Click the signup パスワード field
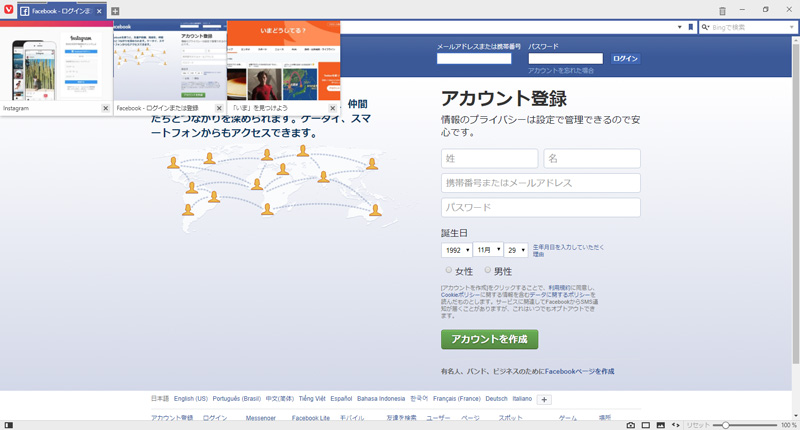Screen dimensions: 800x430 click(541, 208)
